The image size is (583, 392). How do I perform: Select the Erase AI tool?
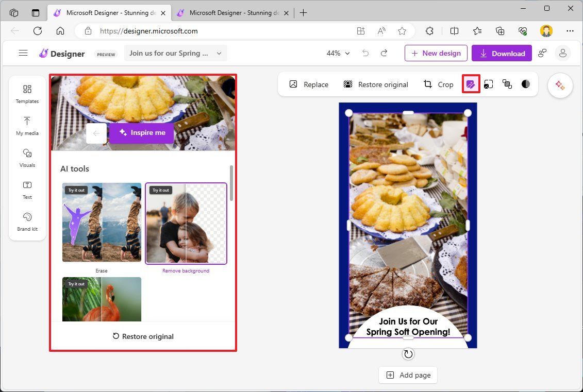102,223
